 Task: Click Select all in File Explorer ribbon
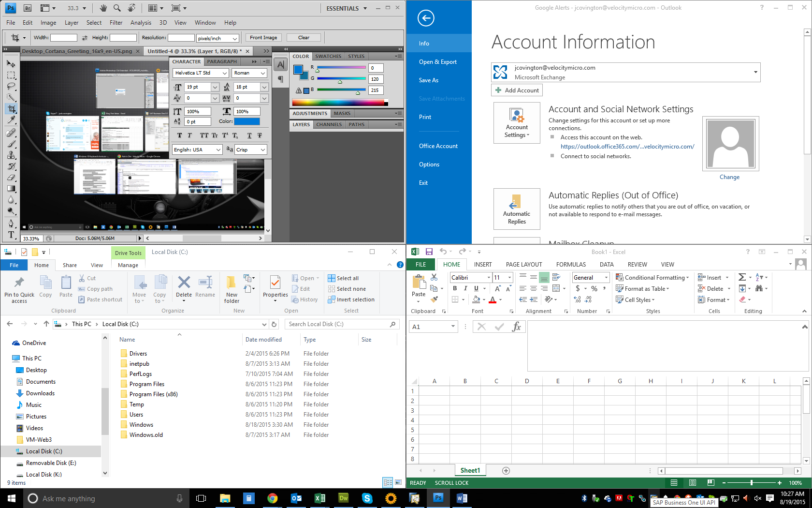343,278
